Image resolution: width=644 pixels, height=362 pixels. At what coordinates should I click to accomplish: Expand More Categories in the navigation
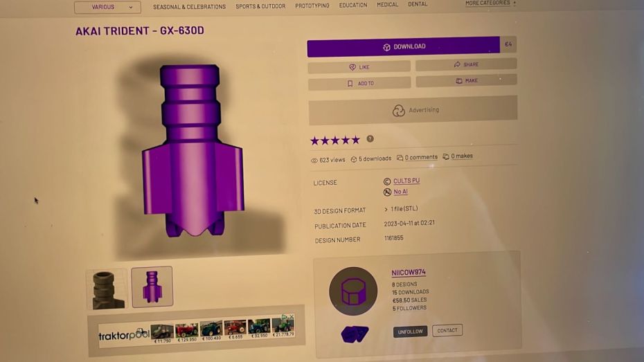tap(490, 3)
